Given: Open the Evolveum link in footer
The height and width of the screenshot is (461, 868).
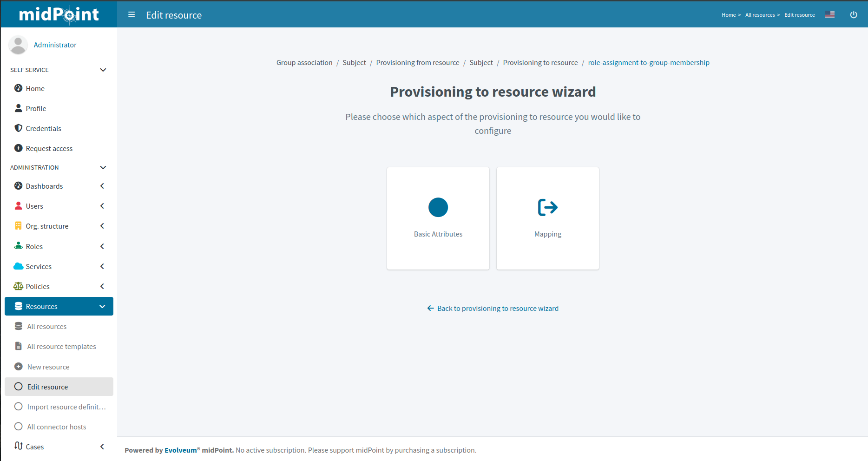Looking at the screenshot, I should [x=180, y=450].
